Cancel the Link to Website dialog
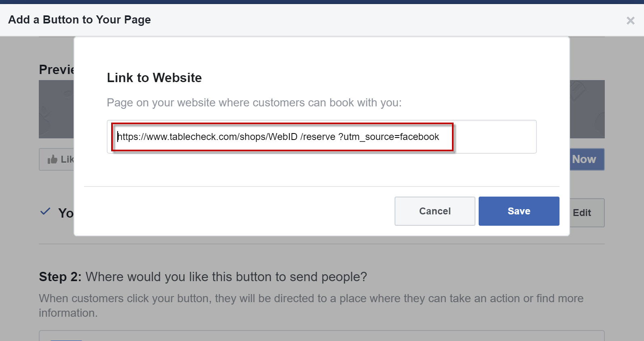 435,211
